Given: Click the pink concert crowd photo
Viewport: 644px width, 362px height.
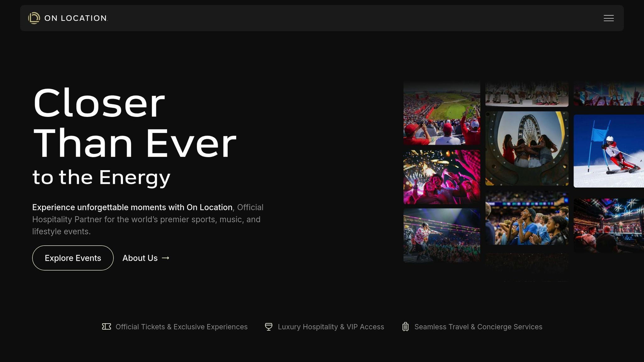Looking at the screenshot, I should pos(442,177).
